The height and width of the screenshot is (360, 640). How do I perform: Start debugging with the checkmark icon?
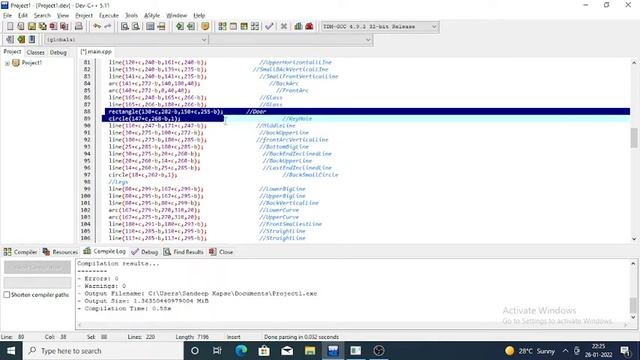(269, 27)
